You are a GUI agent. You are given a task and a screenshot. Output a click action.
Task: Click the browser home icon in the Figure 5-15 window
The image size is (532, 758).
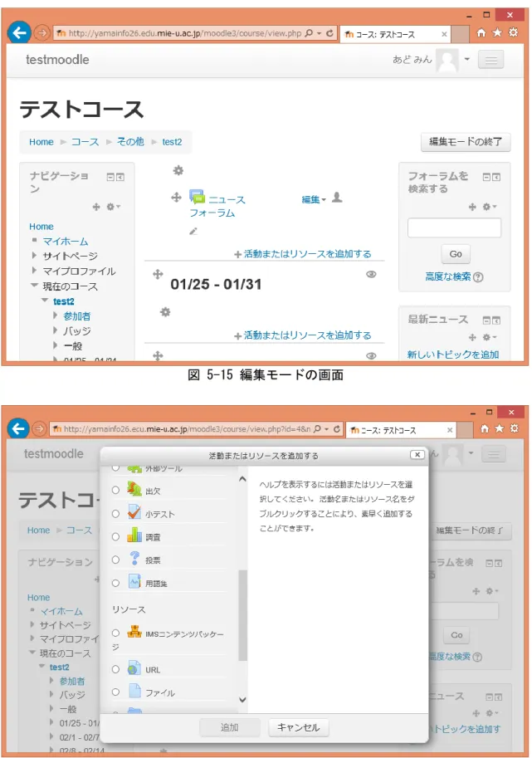(x=481, y=33)
